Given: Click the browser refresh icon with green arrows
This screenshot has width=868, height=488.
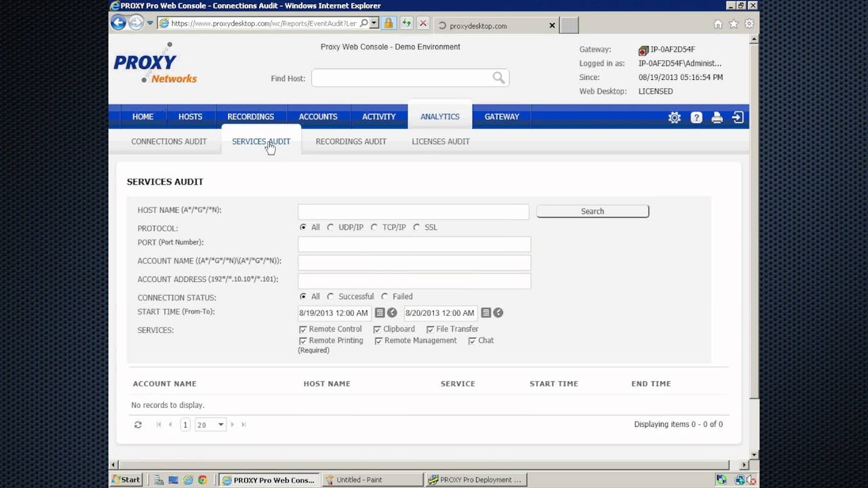Looking at the screenshot, I should [406, 23].
